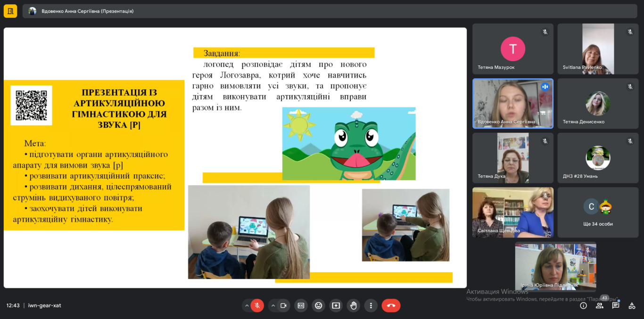Open meeting details info icon
644x319 pixels.
[x=583, y=305]
